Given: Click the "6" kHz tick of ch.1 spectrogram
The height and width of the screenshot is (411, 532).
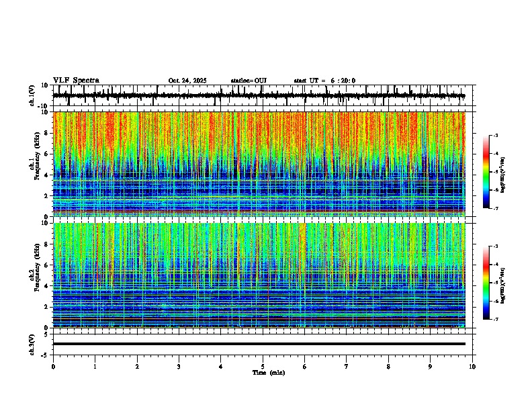Looking at the screenshot, I should coord(46,154).
